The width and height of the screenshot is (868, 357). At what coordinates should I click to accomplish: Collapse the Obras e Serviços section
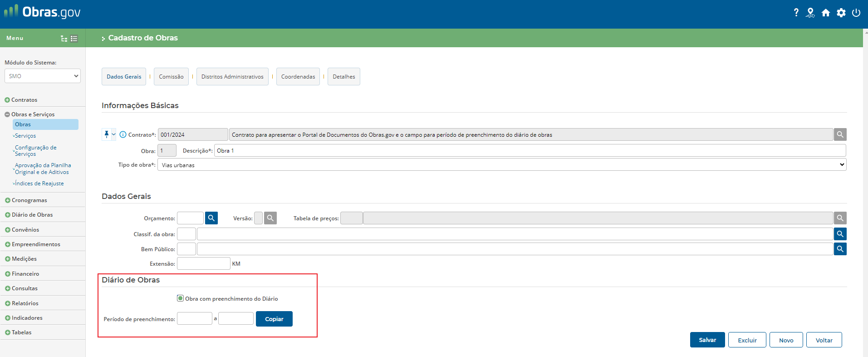click(7, 114)
